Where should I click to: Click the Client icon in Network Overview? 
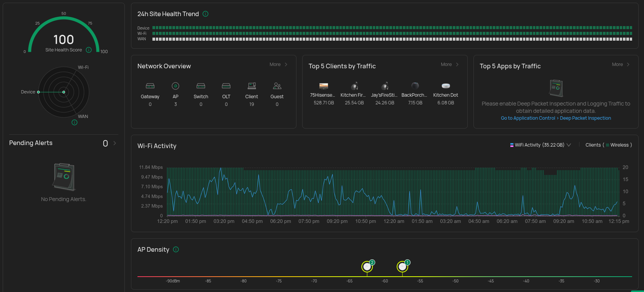click(252, 86)
